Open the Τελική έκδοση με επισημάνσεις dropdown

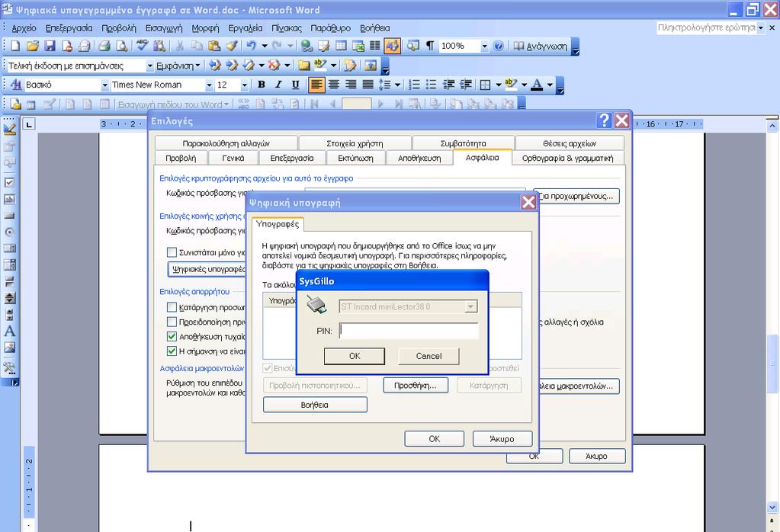point(149,66)
